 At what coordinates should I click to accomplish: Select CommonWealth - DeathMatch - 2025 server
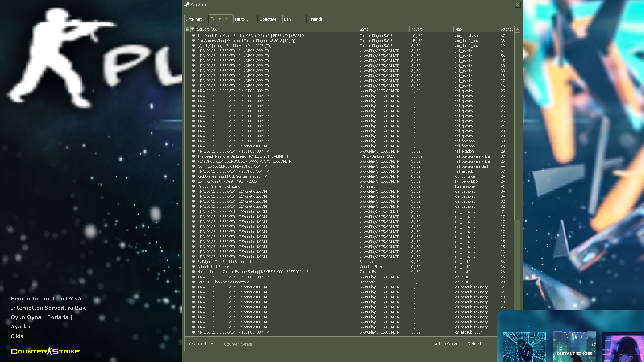349,181
